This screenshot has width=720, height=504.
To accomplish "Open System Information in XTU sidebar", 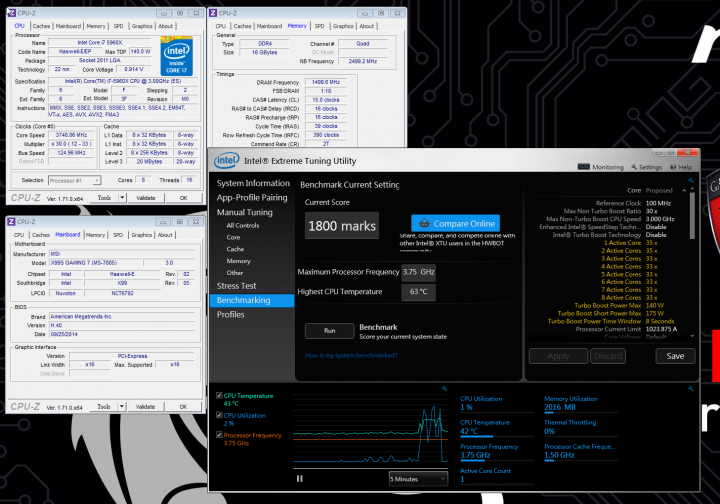I will pyautogui.click(x=253, y=183).
